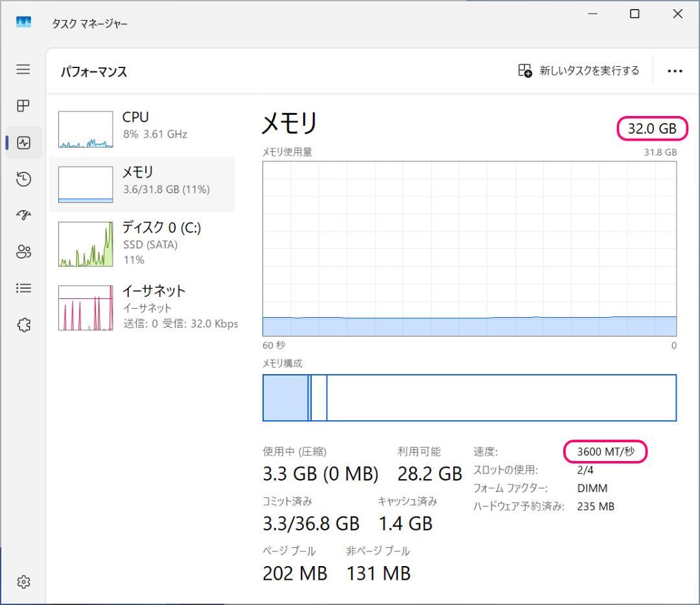Open App history via the clock icon
The height and width of the screenshot is (605, 700).
[x=23, y=179]
